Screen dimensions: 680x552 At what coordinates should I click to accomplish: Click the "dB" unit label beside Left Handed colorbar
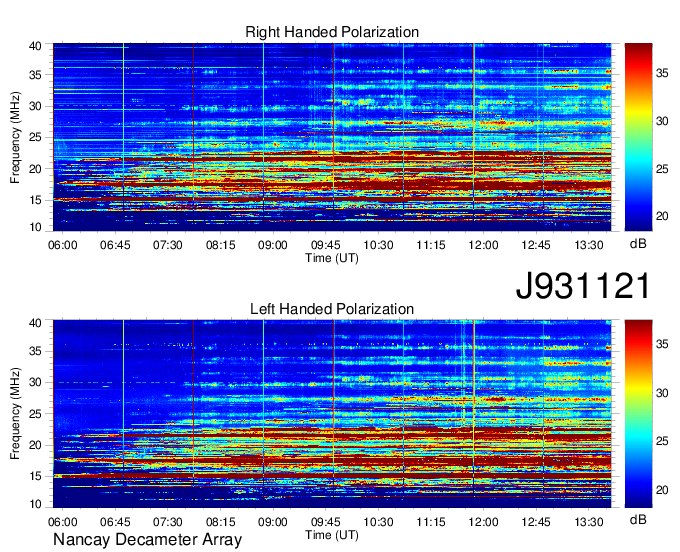[x=638, y=519]
